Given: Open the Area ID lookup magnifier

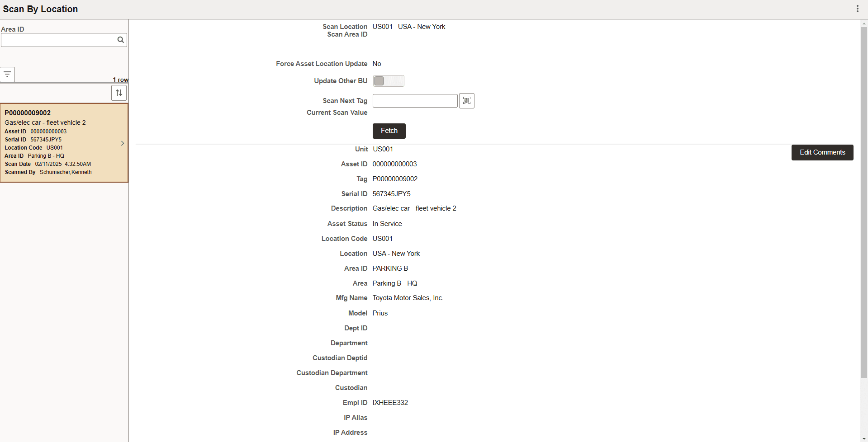Looking at the screenshot, I should point(120,40).
